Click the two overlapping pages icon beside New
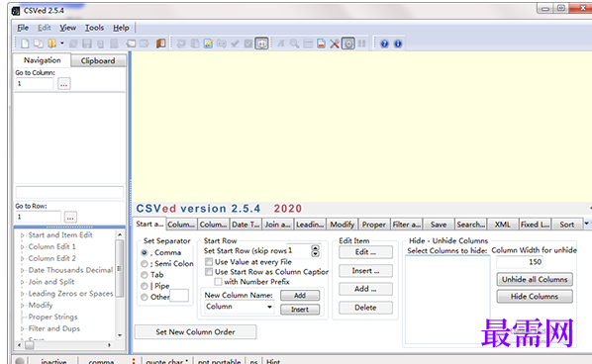Viewport: 592px width, 364px height. [39, 44]
